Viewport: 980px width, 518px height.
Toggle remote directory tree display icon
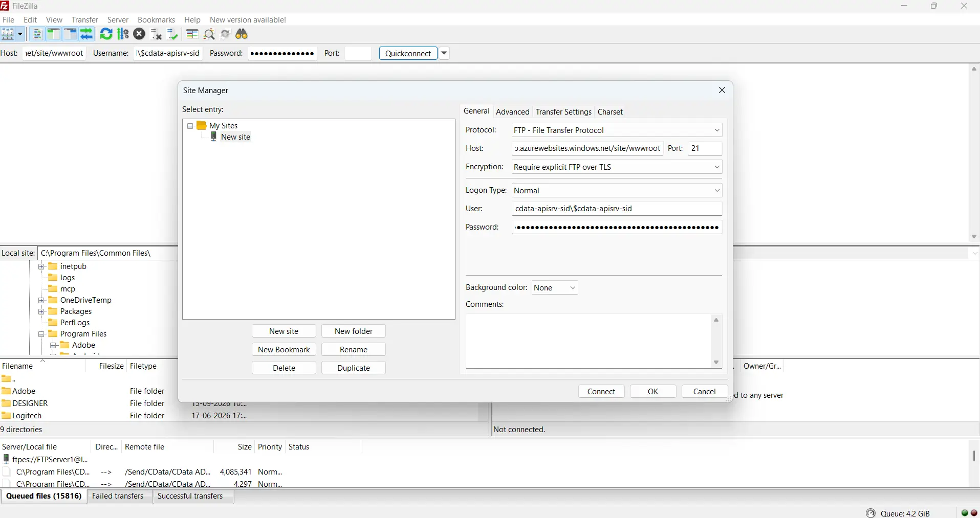pos(70,34)
